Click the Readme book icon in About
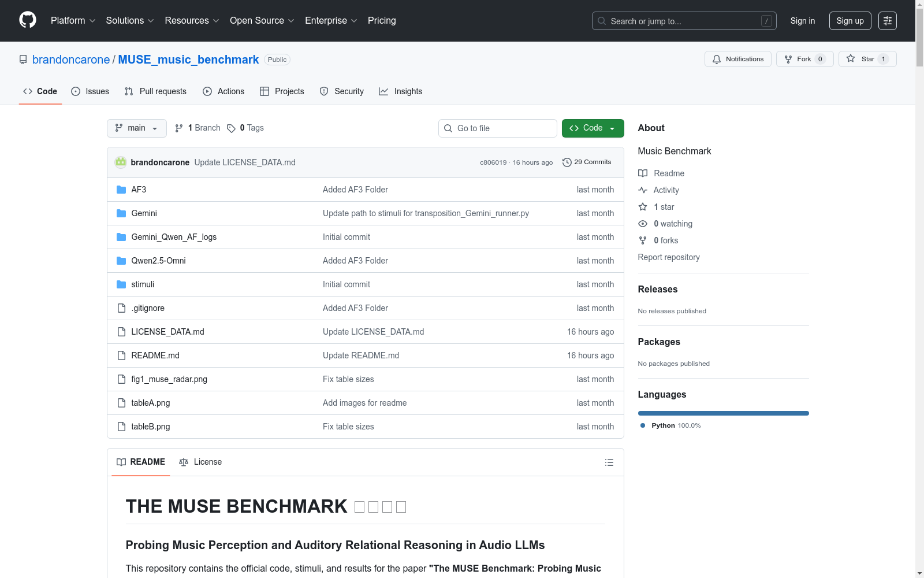This screenshot has width=924, height=578. (643, 173)
